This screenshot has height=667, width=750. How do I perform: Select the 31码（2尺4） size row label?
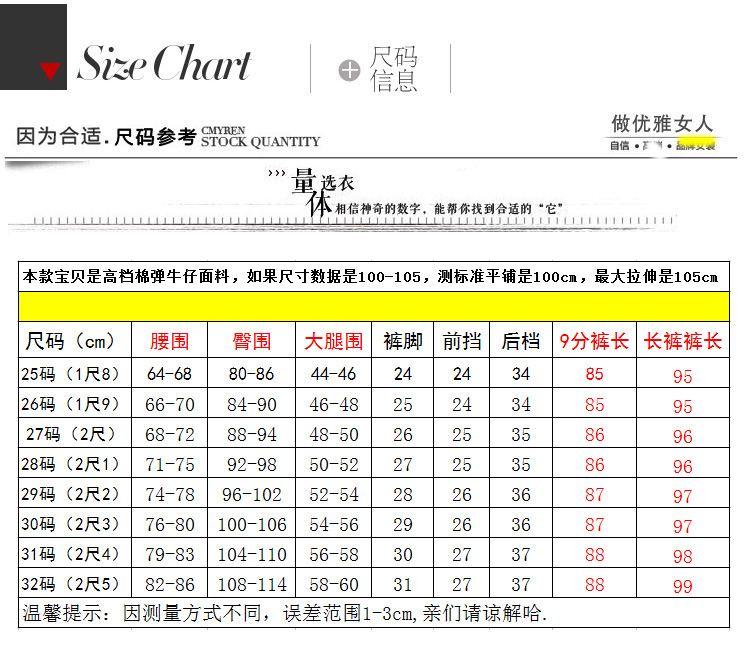[x=70, y=554]
